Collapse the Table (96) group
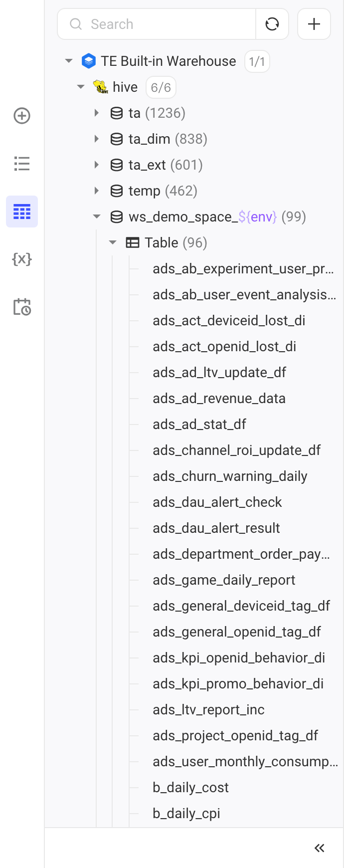The width and height of the screenshot is (344, 868). (113, 242)
